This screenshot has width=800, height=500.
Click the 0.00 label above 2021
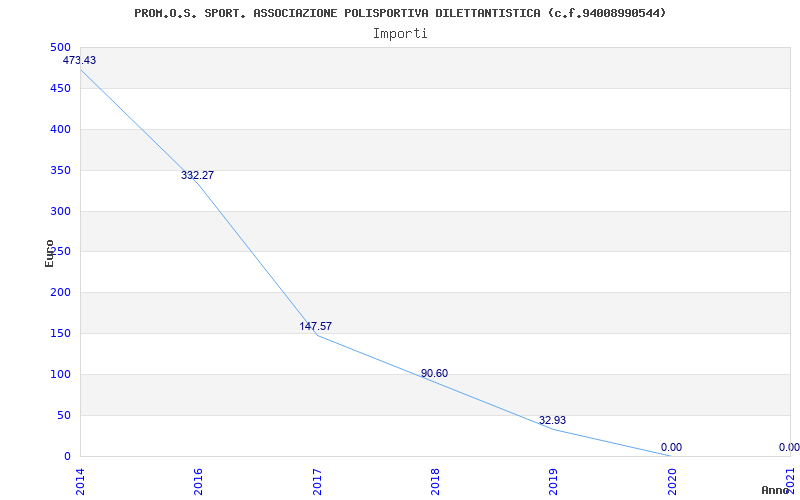click(789, 447)
